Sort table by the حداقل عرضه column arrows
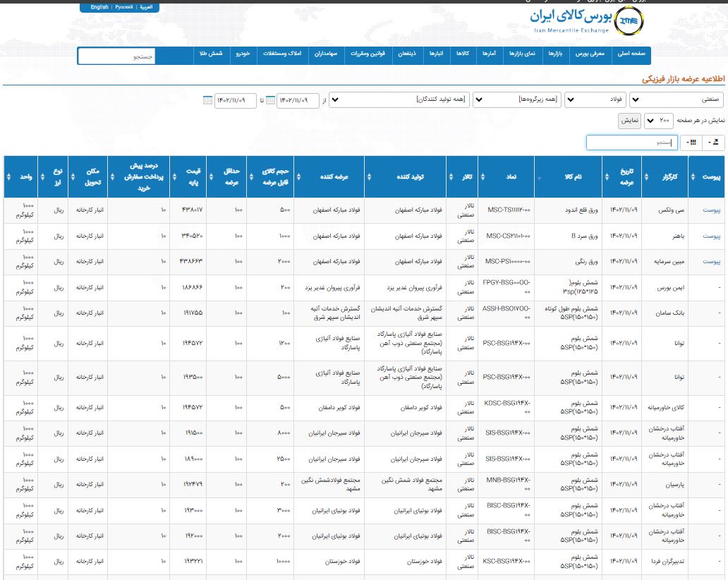The height and width of the screenshot is (580, 728). 211,177
